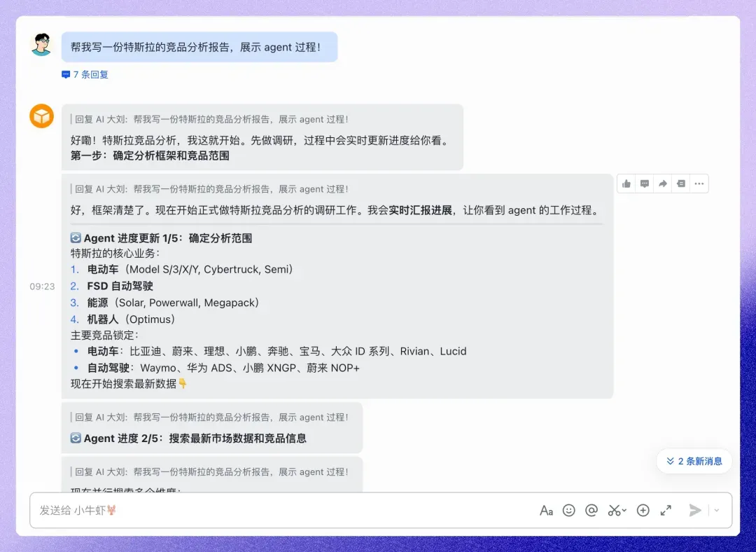This screenshot has height=552, width=756.
Task: Click the 09:23 timestamp
Action: (43, 287)
